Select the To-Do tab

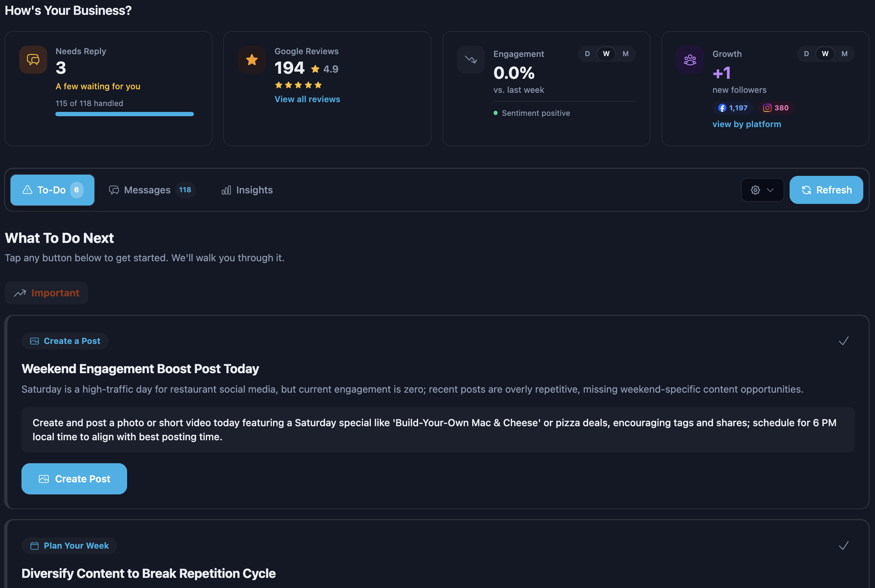pos(53,190)
